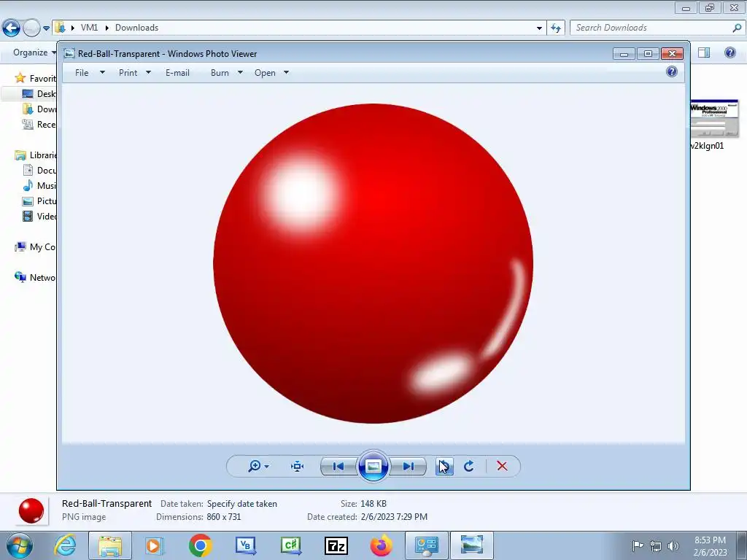Rotate the image counterclockwise

(x=444, y=466)
